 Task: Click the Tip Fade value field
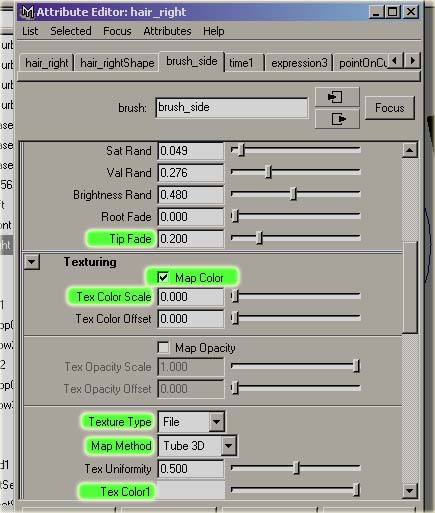(191, 239)
